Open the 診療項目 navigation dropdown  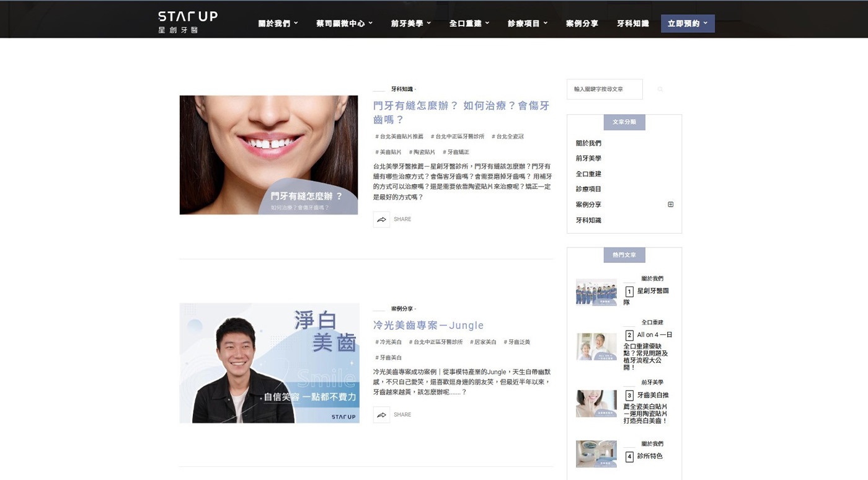point(528,24)
